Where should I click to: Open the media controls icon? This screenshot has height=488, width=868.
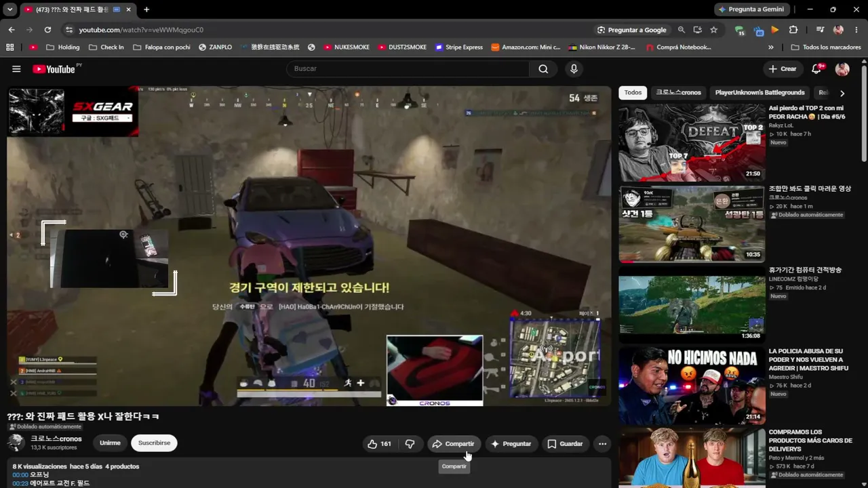(821, 30)
